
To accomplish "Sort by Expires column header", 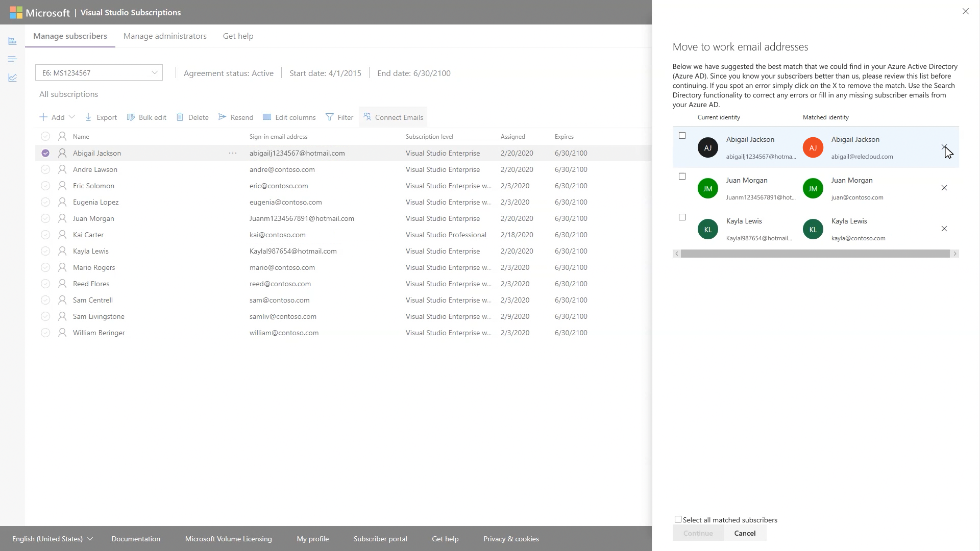I will pos(564,136).
